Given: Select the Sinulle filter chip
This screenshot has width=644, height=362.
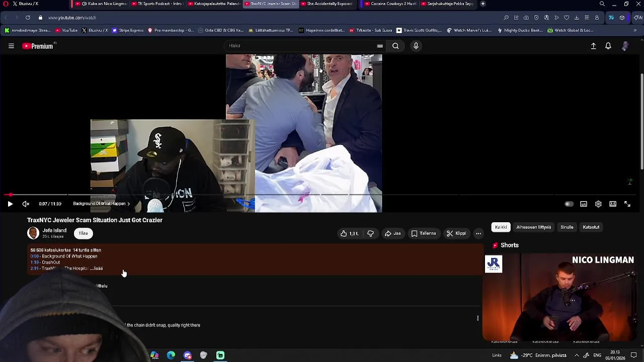Looking at the screenshot, I should coord(567,227).
